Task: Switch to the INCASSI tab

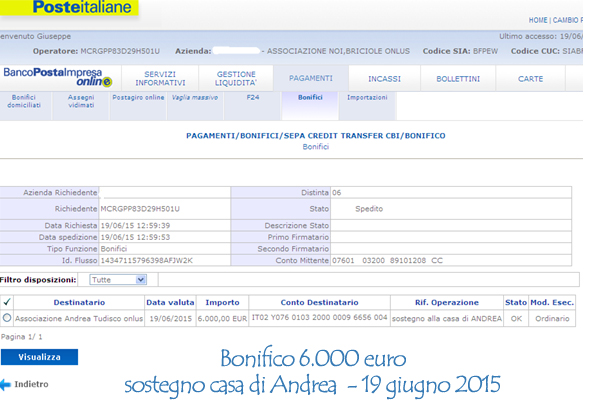Action: click(384, 79)
